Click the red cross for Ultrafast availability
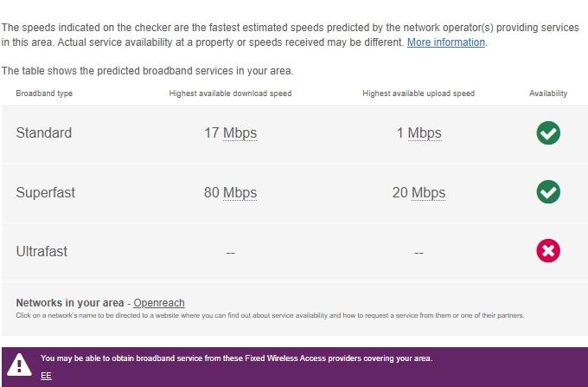 548,251
